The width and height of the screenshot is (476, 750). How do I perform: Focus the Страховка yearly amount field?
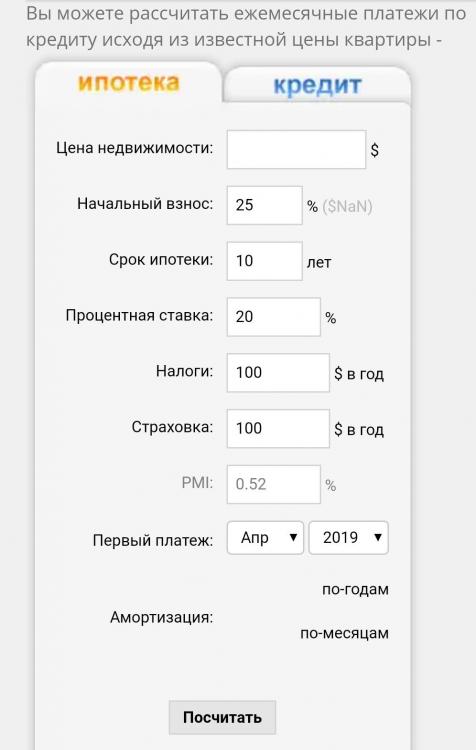tap(278, 429)
